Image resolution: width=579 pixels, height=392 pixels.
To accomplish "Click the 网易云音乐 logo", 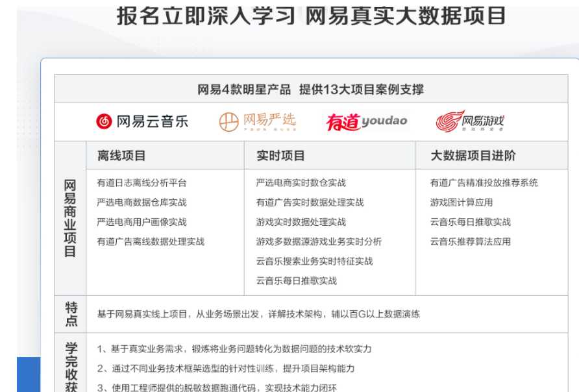I will point(142,121).
